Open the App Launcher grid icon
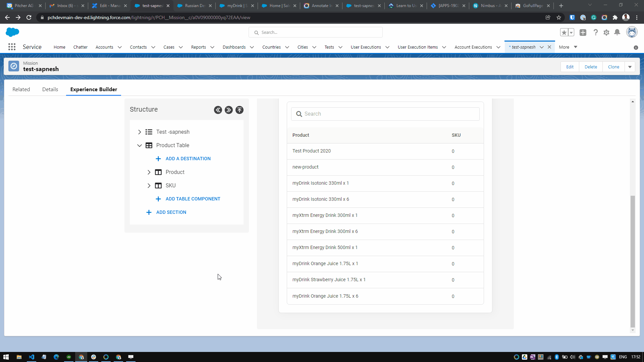Image resolution: width=644 pixels, height=362 pixels. (12, 47)
